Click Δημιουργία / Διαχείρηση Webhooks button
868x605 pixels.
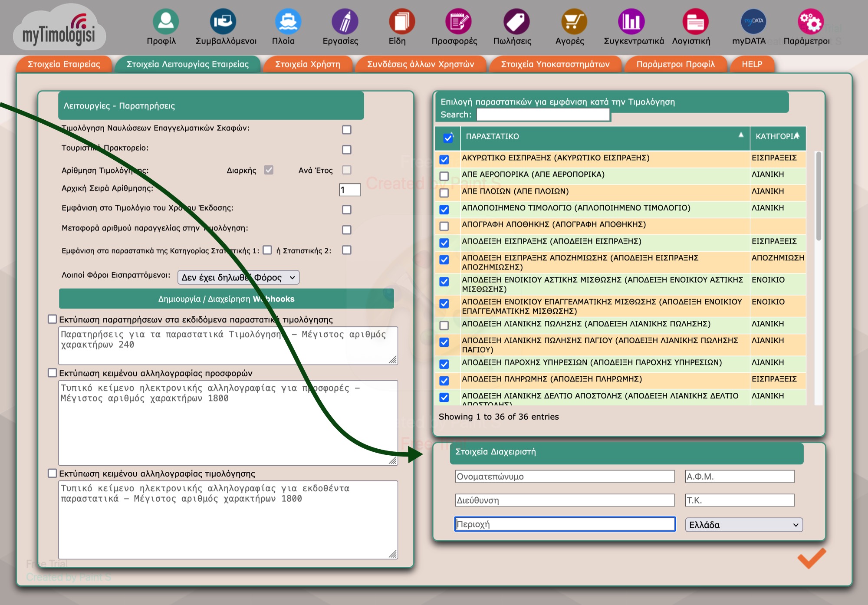(x=226, y=299)
